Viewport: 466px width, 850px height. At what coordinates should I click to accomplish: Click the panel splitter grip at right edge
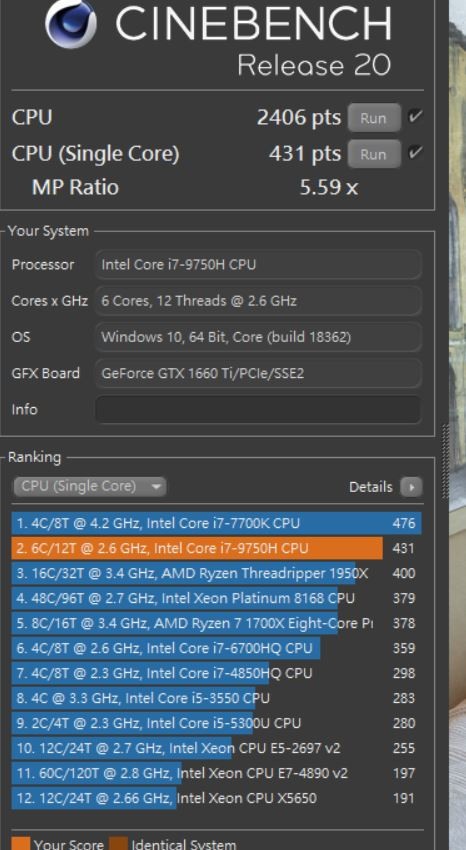click(x=445, y=461)
